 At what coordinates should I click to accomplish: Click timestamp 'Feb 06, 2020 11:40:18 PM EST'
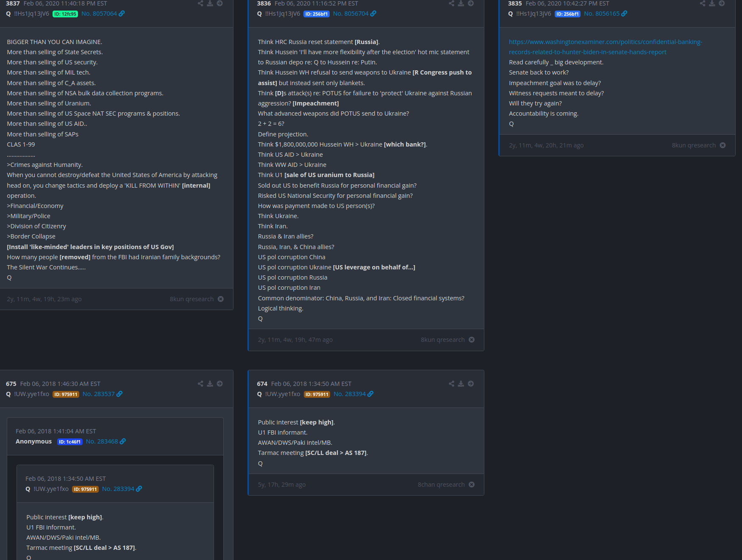(x=65, y=3)
